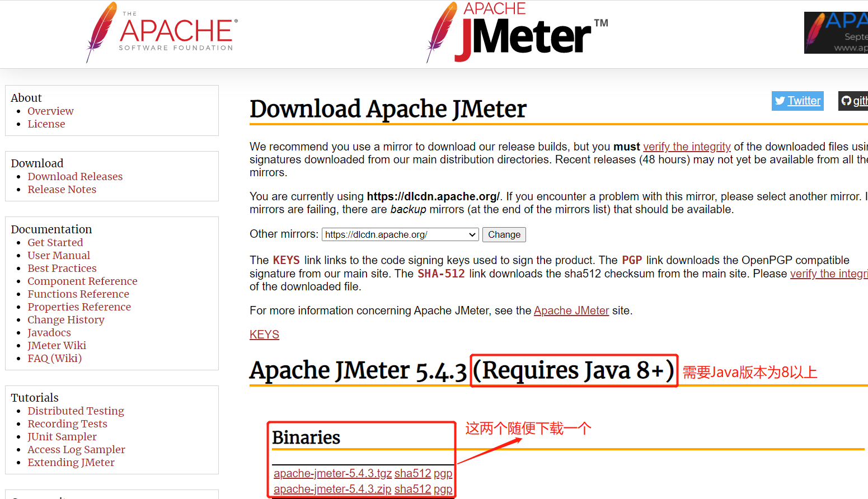Click the 'Binaries' heading
This screenshot has height=499, width=868.
[306, 437]
